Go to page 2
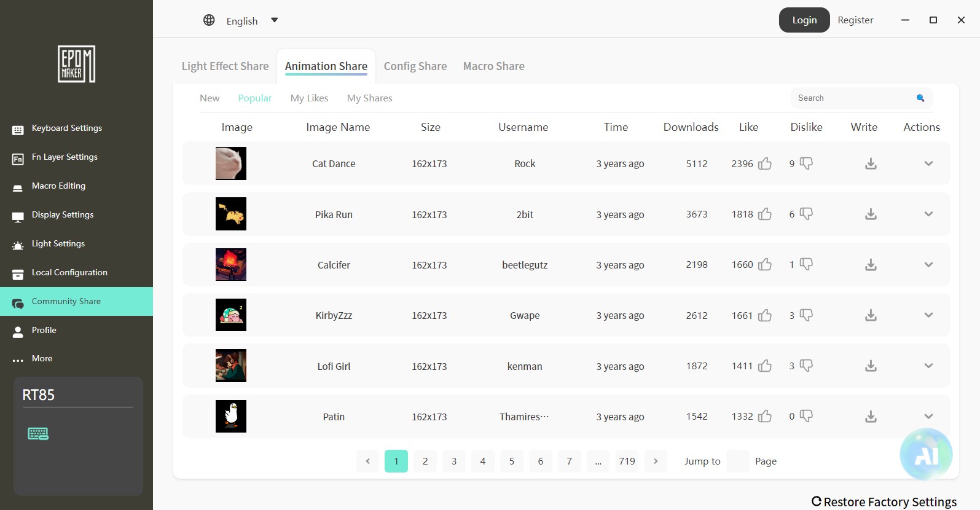This screenshot has height=510, width=980. click(x=425, y=461)
